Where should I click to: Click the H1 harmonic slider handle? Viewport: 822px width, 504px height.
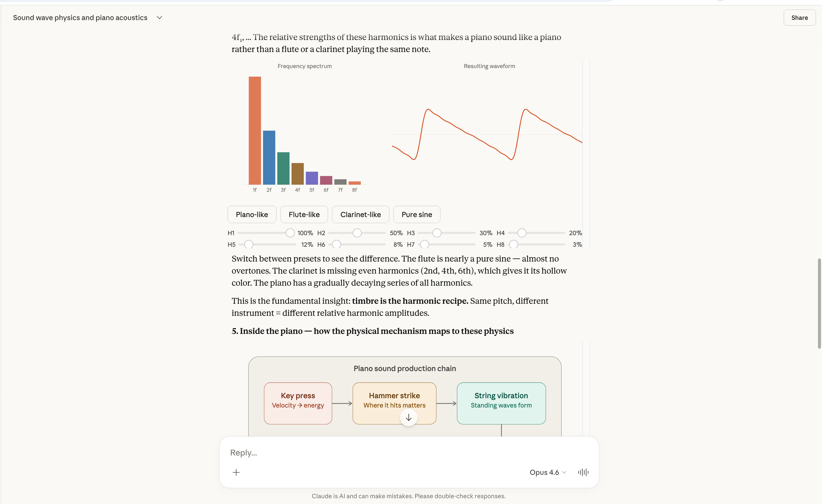[290, 233]
